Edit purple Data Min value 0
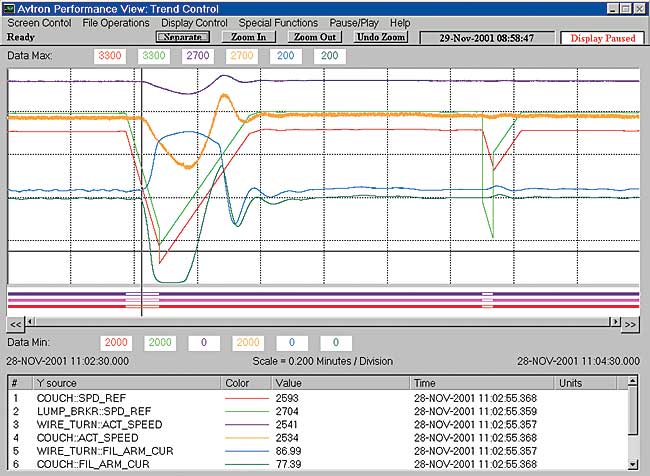 (204, 342)
